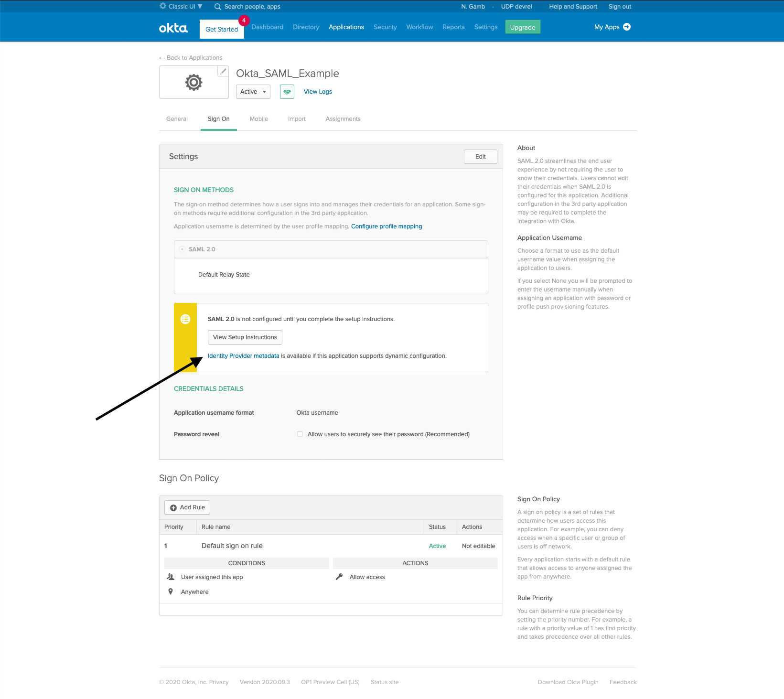Switch to the General tab

(x=177, y=119)
